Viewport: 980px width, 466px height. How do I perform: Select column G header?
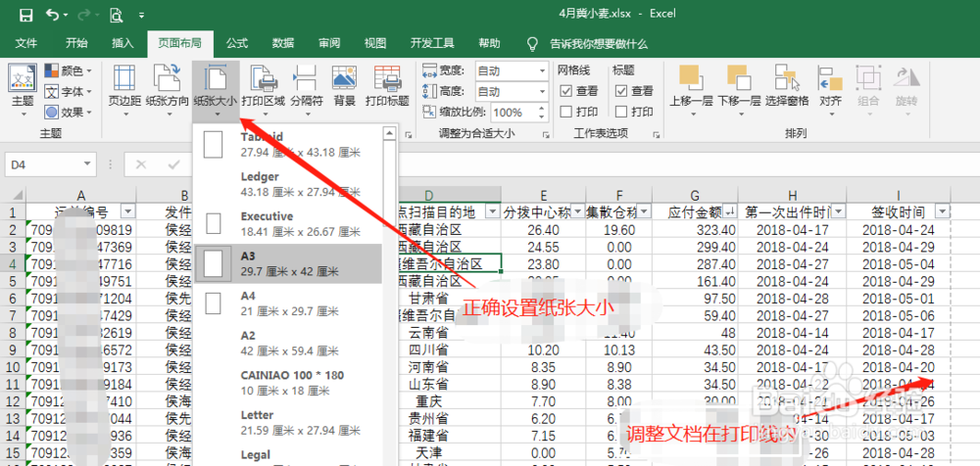coord(695,195)
